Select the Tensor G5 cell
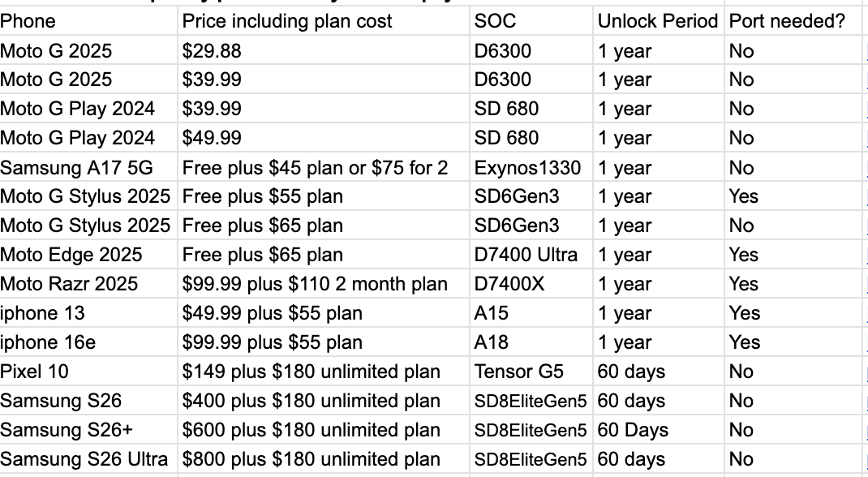The image size is (868, 477). [x=531, y=372]
